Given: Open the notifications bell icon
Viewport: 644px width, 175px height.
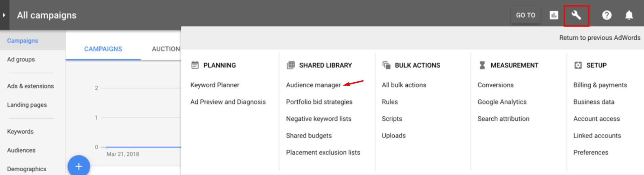Looking at the screenshot, I should tap(629, 15).
